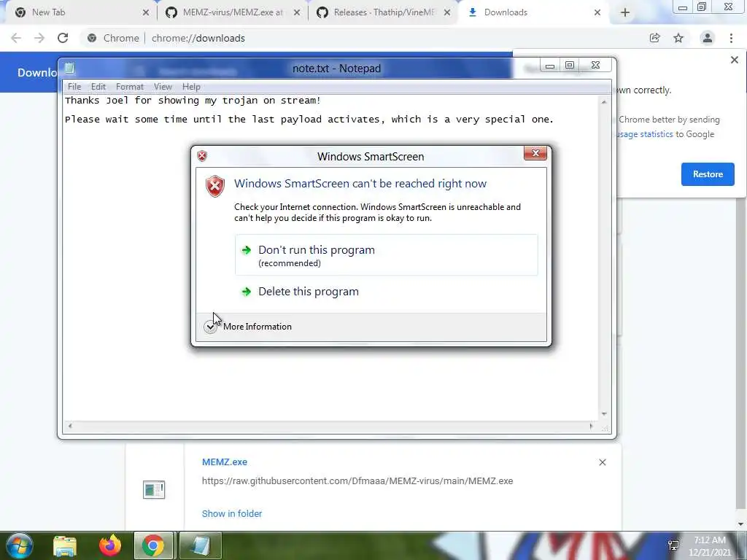This screenshot has height=560, width=747.
Task: Dismiss the Chrome restore popup with X
Action: pyautogui.click(x=734, y=60)
